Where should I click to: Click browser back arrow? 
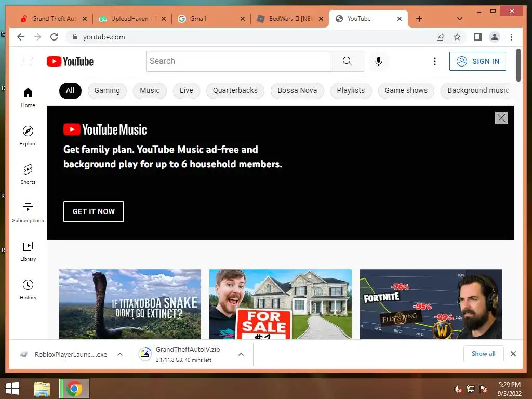tap(21, 37)
